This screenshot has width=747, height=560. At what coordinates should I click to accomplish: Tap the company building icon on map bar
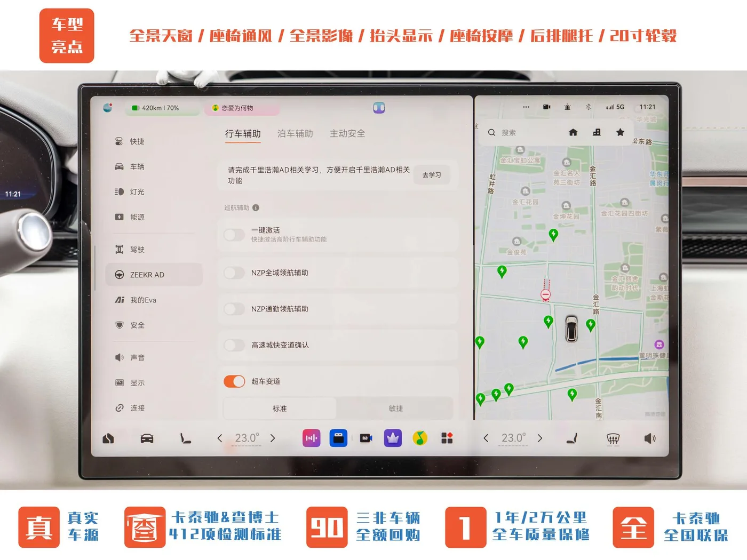(x=597, y=132)
